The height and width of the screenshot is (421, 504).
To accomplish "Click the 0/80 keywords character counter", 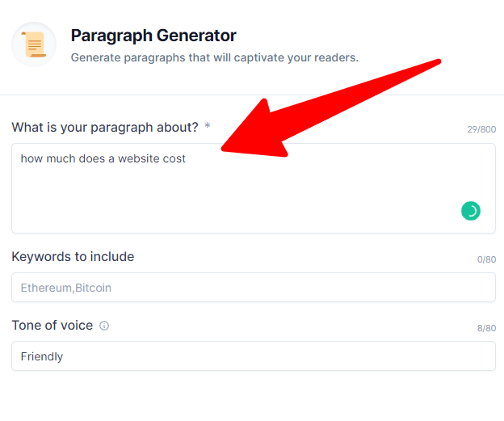I will (x=486, y=259).
